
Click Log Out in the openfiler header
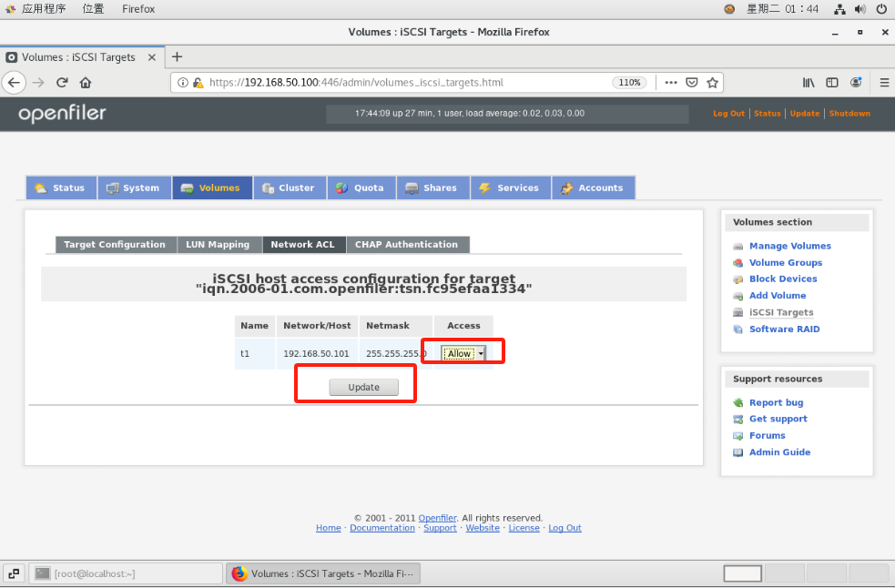pos(729,114)
